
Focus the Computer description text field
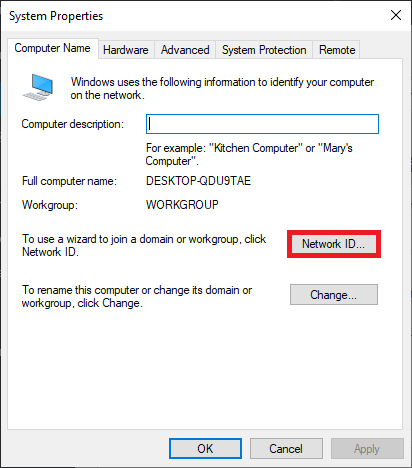pos(262,124)
